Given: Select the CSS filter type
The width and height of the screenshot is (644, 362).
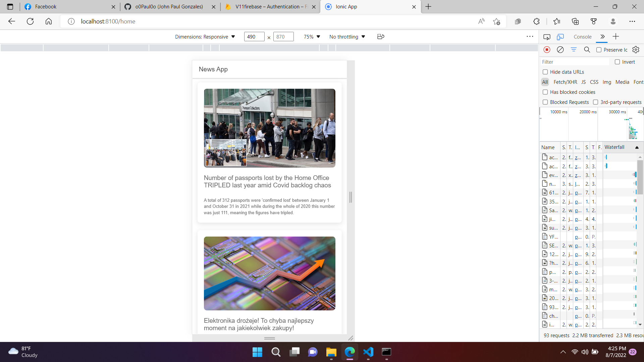Looking at the screenshot, I should pyautogui.click(x=594, y=82).
